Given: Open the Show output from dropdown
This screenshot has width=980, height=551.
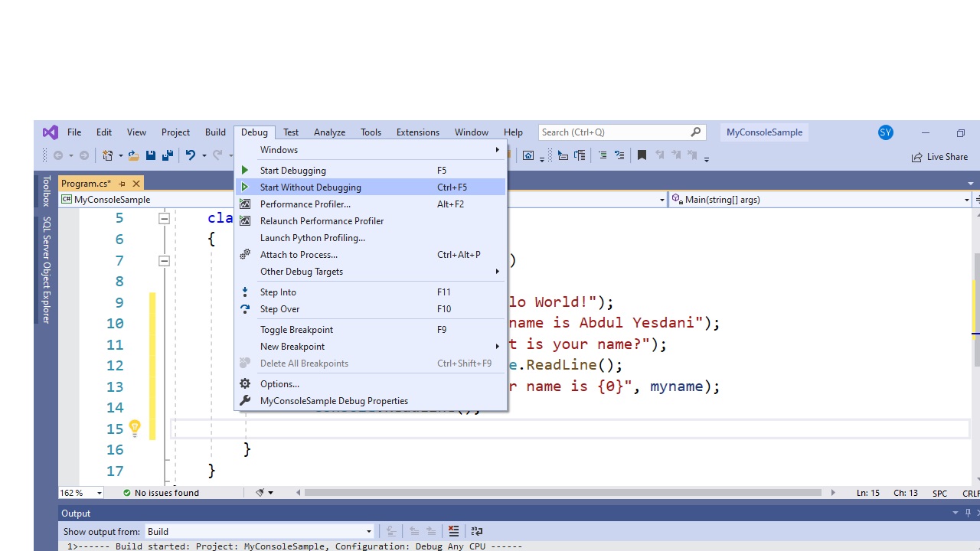Looking at the screenshot, I should (x=368, y=531).
